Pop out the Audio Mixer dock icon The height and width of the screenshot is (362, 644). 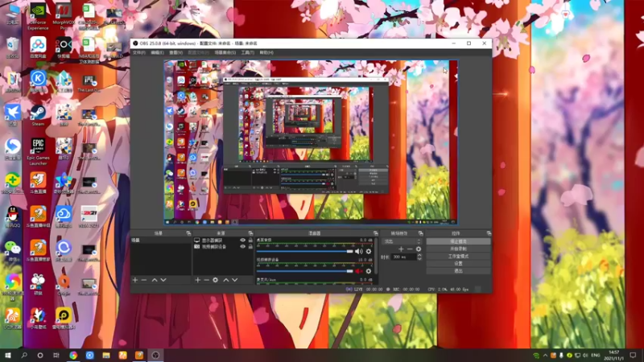[375, 233]
